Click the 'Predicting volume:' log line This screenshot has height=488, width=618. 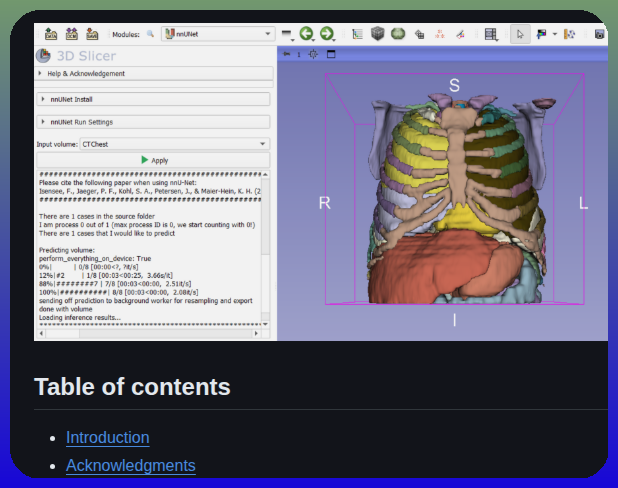67,250
